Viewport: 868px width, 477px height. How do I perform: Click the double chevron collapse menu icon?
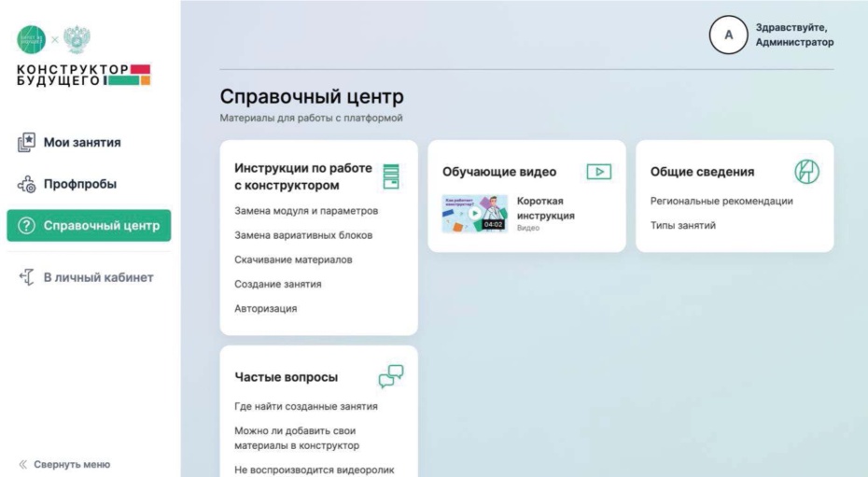click(x=22, y=464)
